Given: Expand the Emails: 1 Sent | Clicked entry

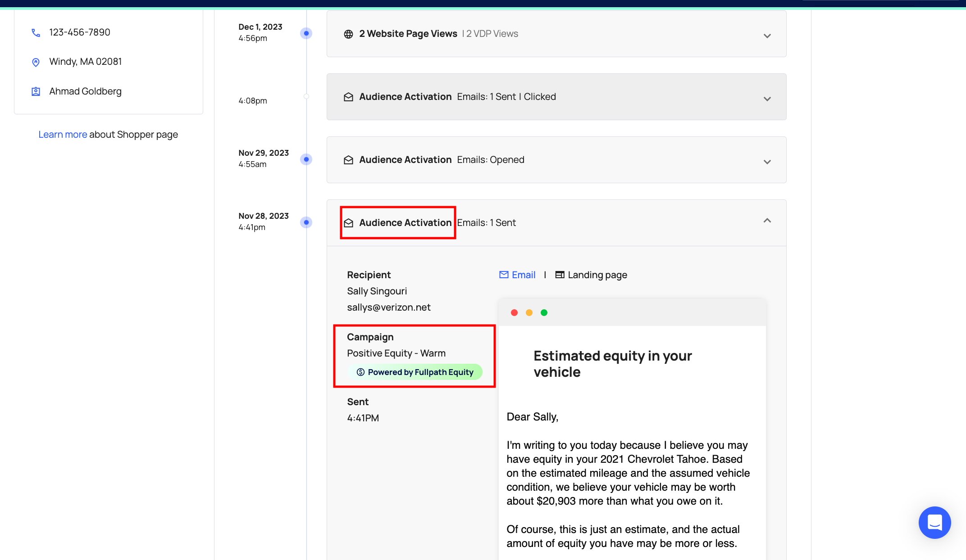Looking at the screenshot, I should click(x=767, y=99).
